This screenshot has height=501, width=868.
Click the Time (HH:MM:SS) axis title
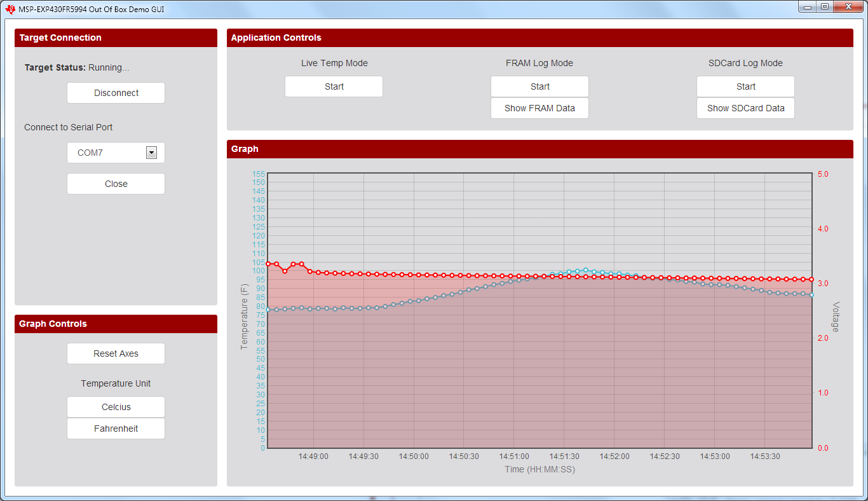539,469
